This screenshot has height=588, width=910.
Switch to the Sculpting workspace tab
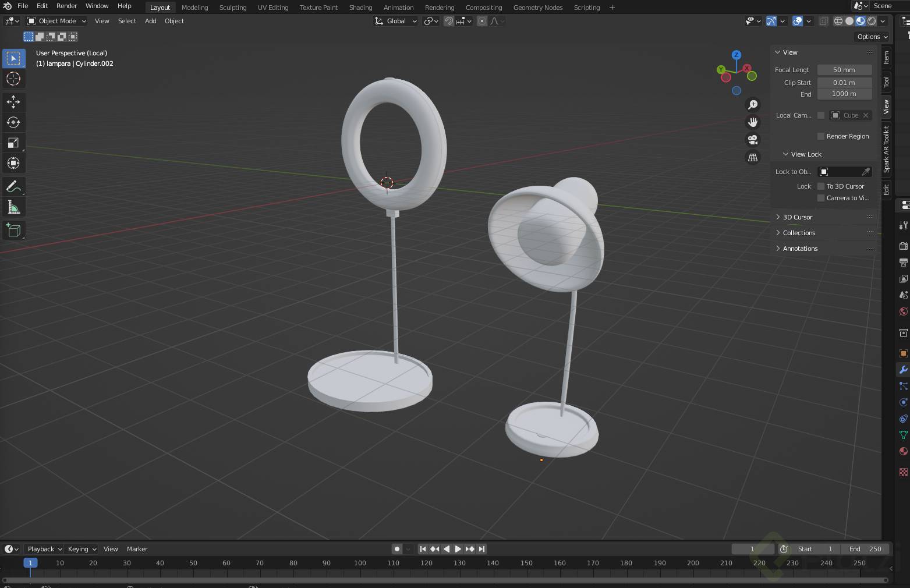click(x=232, y=8)
